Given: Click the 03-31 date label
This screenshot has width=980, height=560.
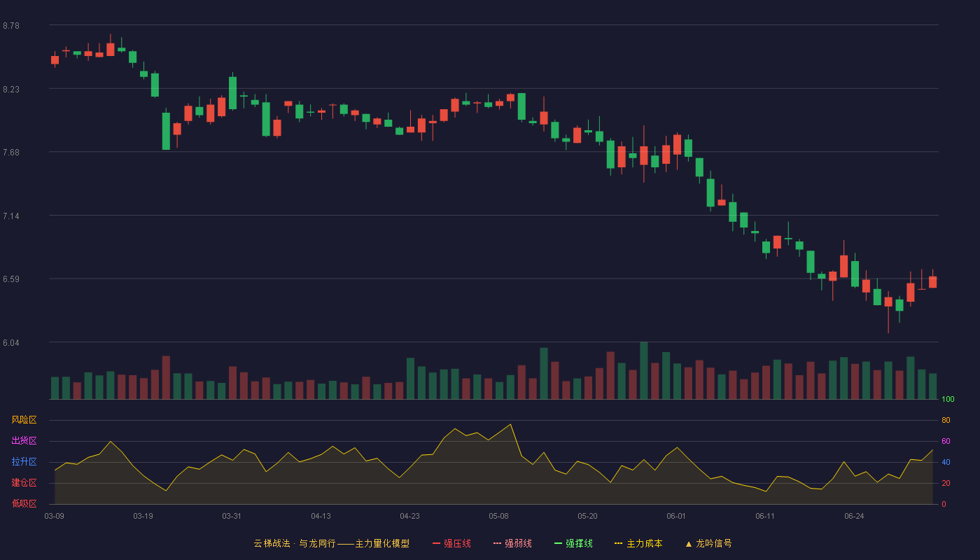Looking at the screenshot, I should [232, 516].
